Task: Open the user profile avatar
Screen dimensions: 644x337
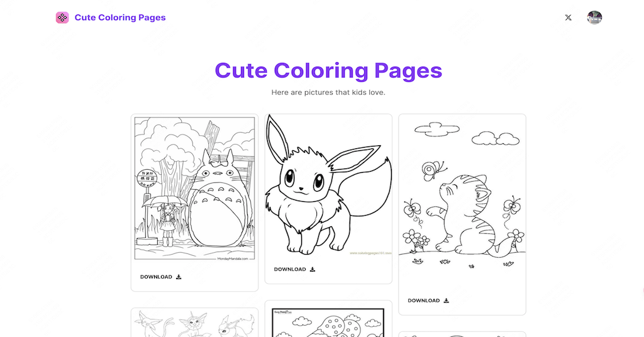Action: 594,17
